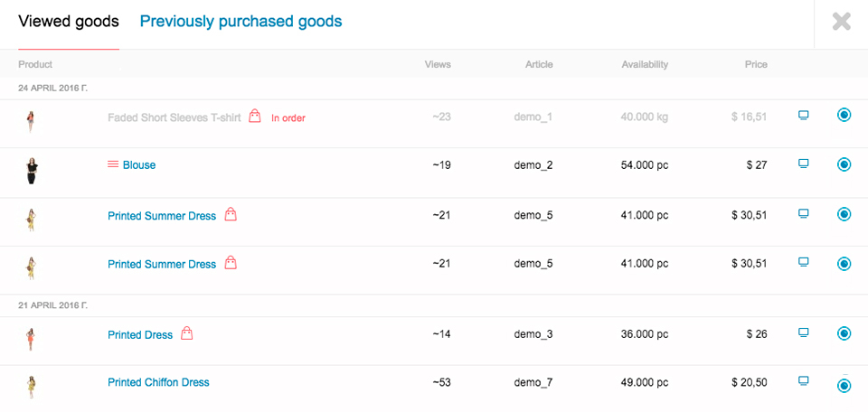Select the radio button in the Printed Dress row
Image resolution: width=868 pixels, height=412 pixels.
coord(844,333)
